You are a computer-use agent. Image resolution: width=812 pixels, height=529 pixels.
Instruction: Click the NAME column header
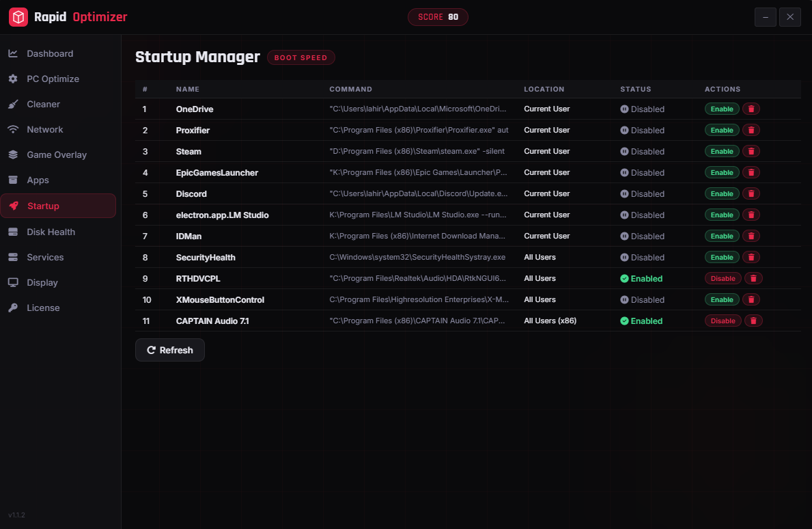188,89
